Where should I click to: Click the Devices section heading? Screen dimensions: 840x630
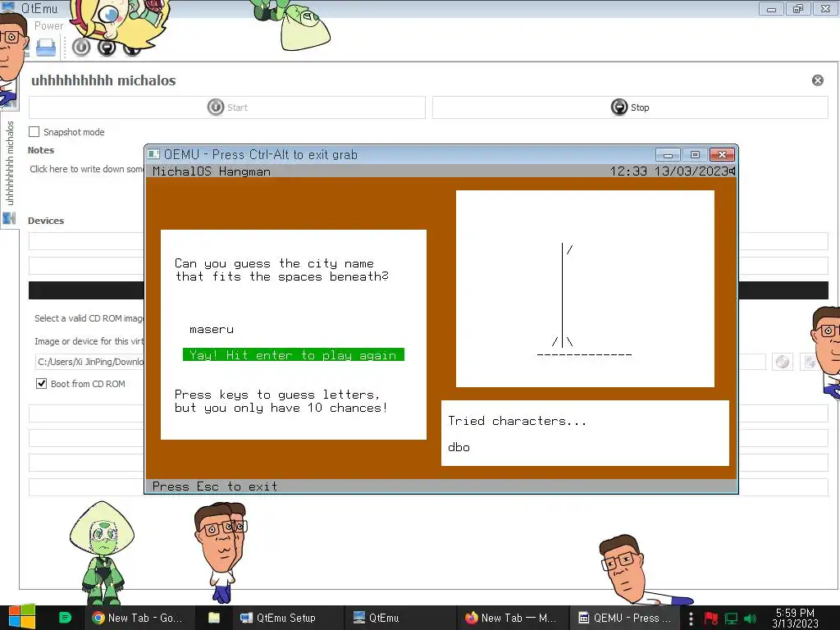point(46,221)
